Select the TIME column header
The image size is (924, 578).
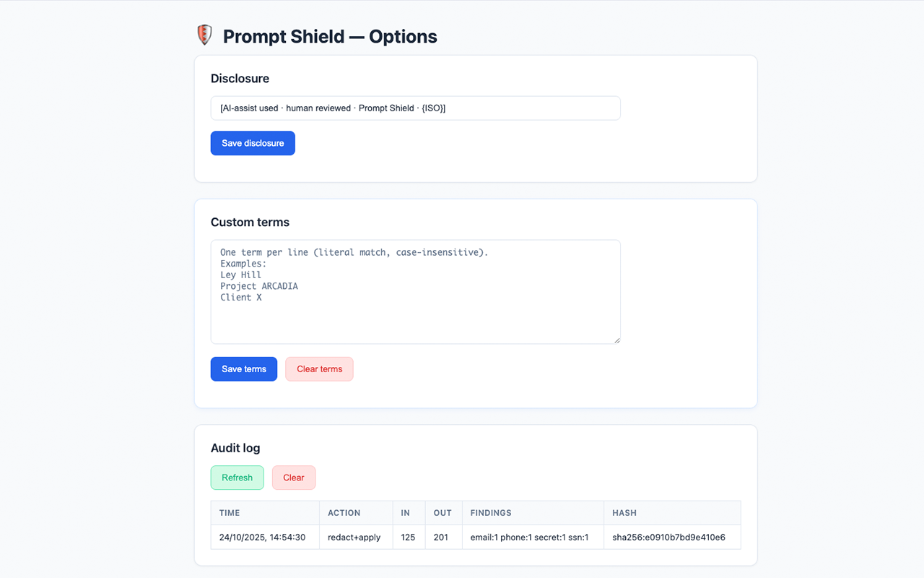coord(229,513)
